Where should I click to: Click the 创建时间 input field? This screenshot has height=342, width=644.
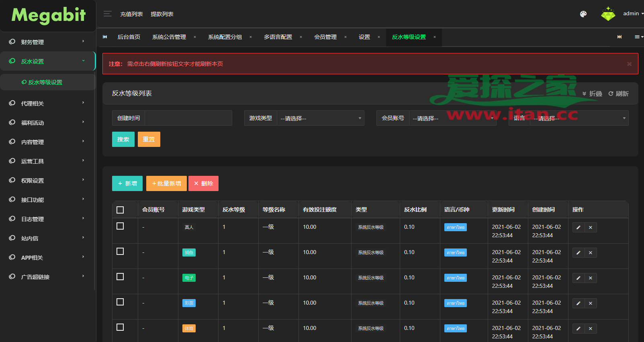[188, 118]
